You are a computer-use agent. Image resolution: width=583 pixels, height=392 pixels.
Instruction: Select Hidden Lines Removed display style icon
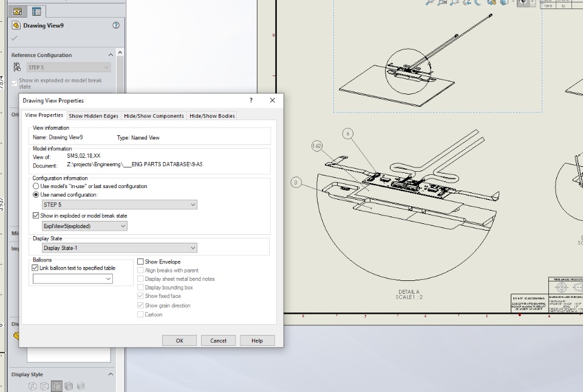point(56,387)
